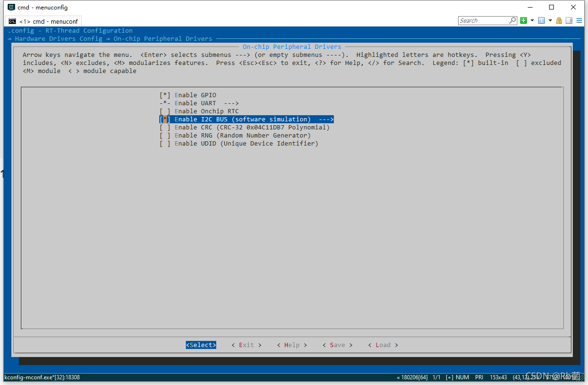Toggle the Enable UDID checkbox
The width and height of the screenshot is (588, 385).
165,143
